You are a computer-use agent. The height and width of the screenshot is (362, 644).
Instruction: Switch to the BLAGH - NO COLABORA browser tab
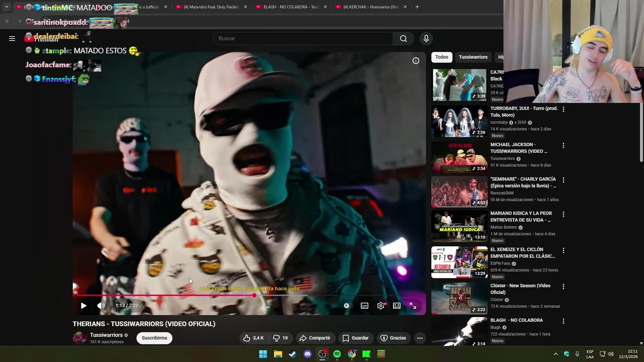[291, 7]
